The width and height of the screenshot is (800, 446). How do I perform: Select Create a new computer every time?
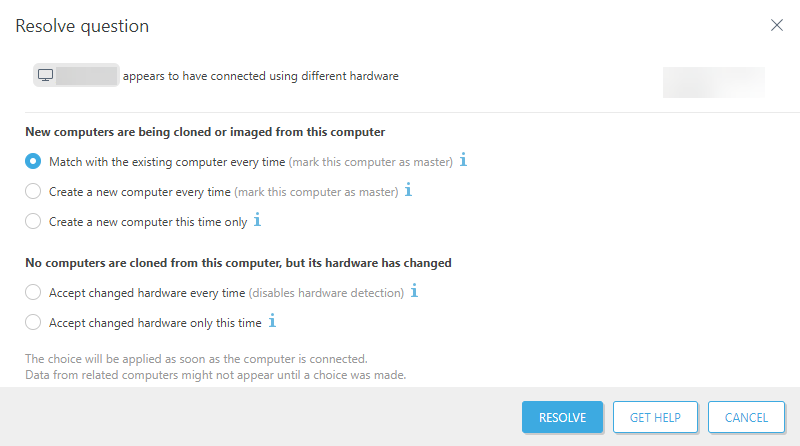[x=33, y=191]
